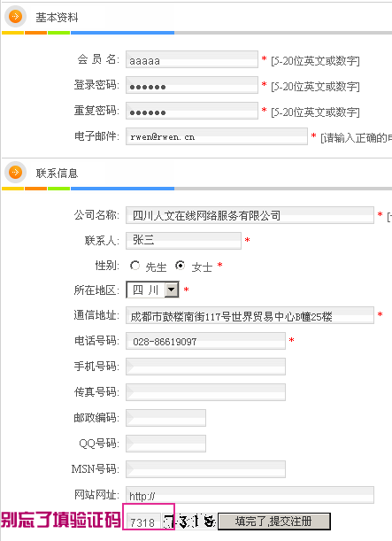392x541 pixels.
Task: Focus the 会员名 input field
Action: point(192,59)
